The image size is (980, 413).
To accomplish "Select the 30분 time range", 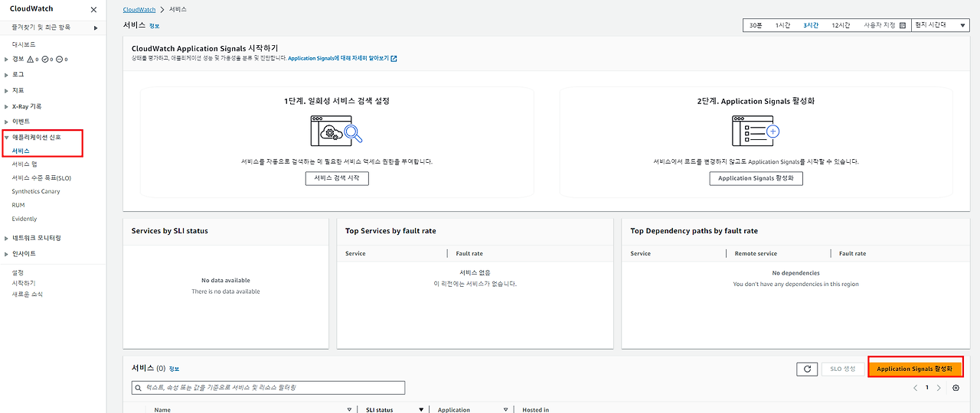I will pos(756,25).
